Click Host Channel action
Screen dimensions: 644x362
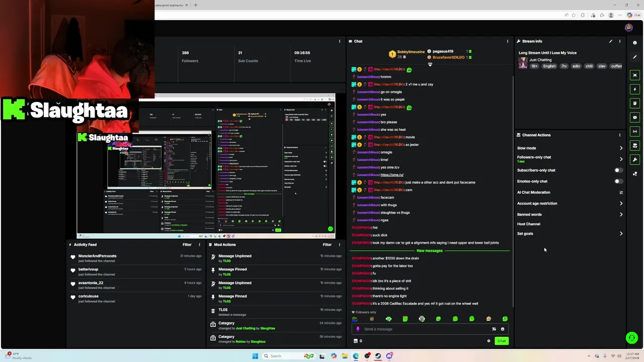pyautogui.click(x=529, y=224)
